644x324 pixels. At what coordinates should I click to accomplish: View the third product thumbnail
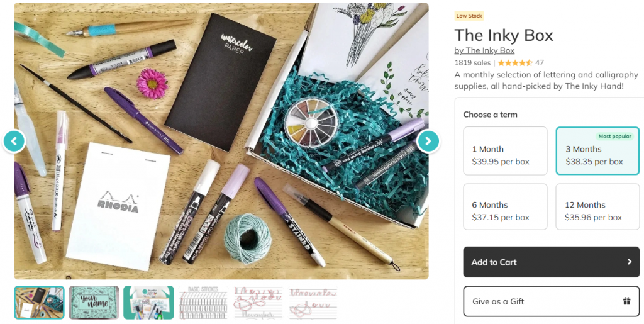point(148,303)
